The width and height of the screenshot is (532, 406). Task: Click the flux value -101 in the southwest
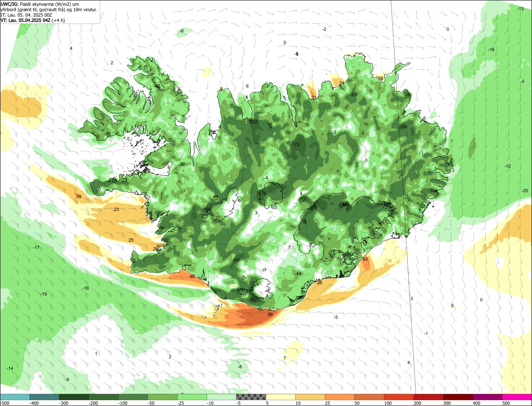[166, 240]
